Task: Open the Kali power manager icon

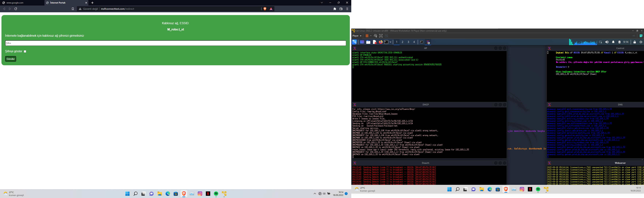Action: pyautogui.click(x=619, y=42)
